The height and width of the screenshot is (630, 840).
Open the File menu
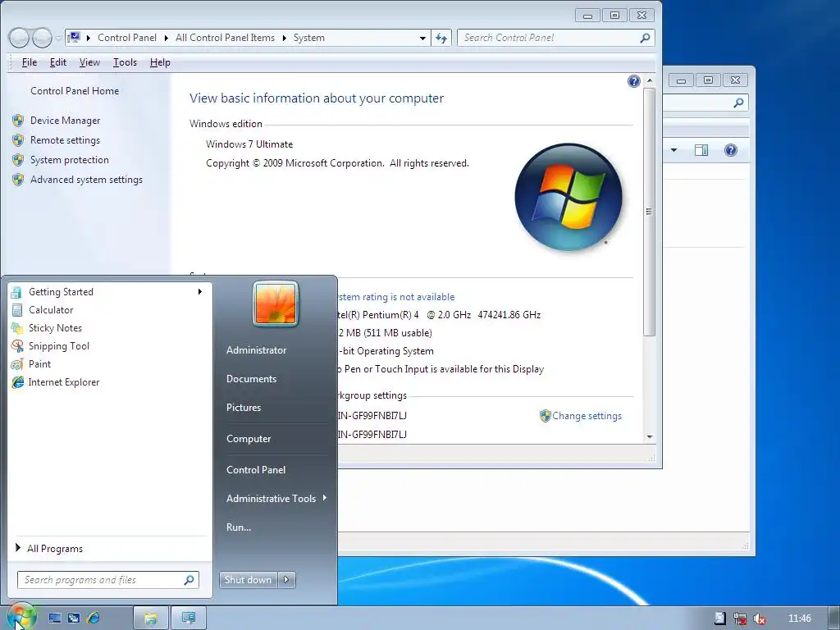click(x=29, y=62)
